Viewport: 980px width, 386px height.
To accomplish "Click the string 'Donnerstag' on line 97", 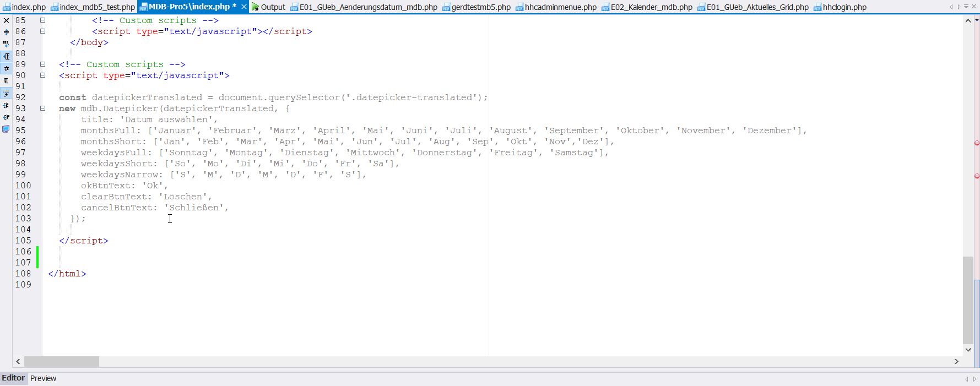I will (447, 153).
